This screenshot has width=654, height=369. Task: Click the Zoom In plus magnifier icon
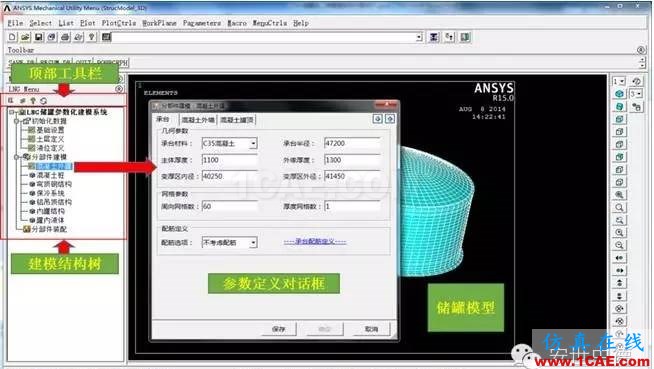click(x=619, y=233)
